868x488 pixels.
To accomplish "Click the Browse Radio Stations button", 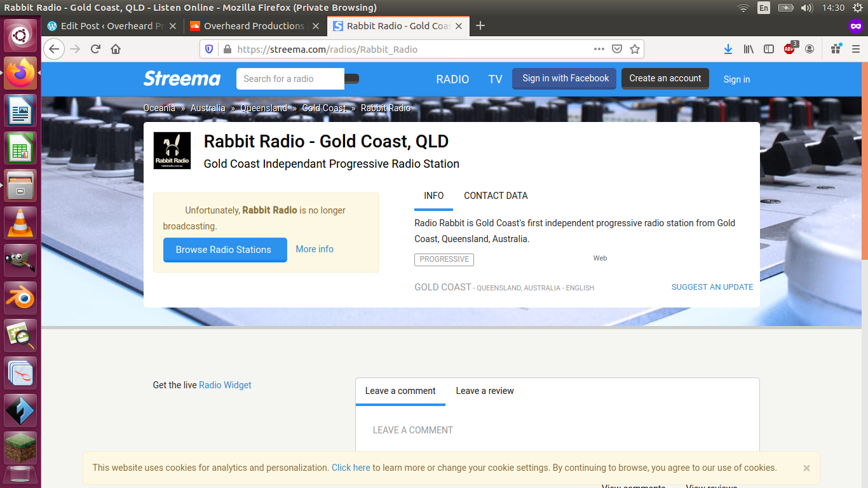I will tap(225, 250).
